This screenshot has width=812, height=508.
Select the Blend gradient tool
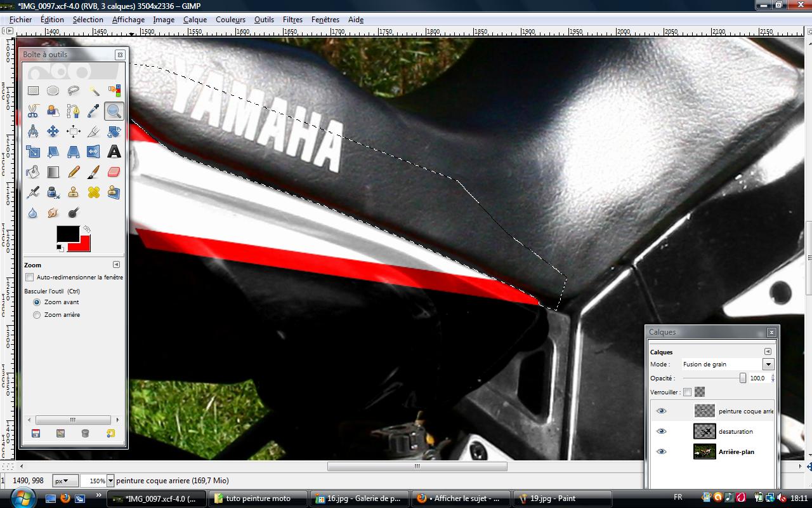click(x=53, y=172)
